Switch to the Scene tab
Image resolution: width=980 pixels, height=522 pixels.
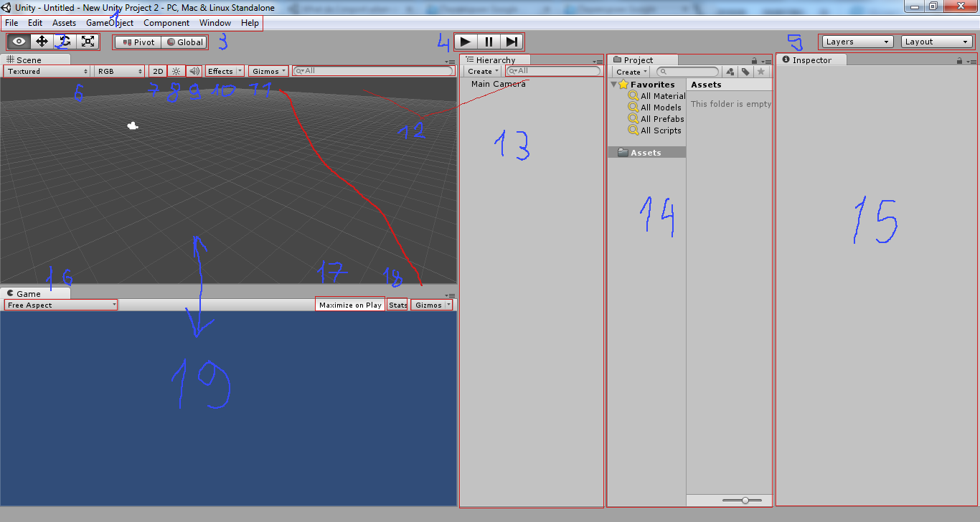point(36,60)
